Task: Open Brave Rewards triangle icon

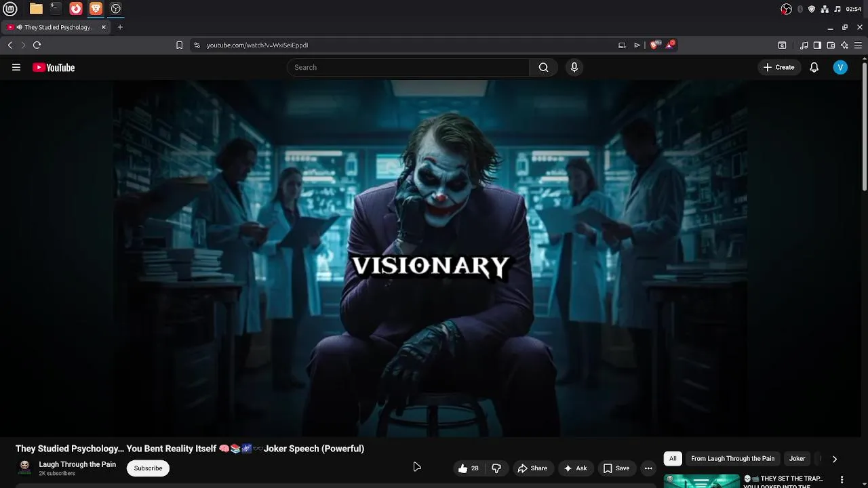Action: click(670, 45)
